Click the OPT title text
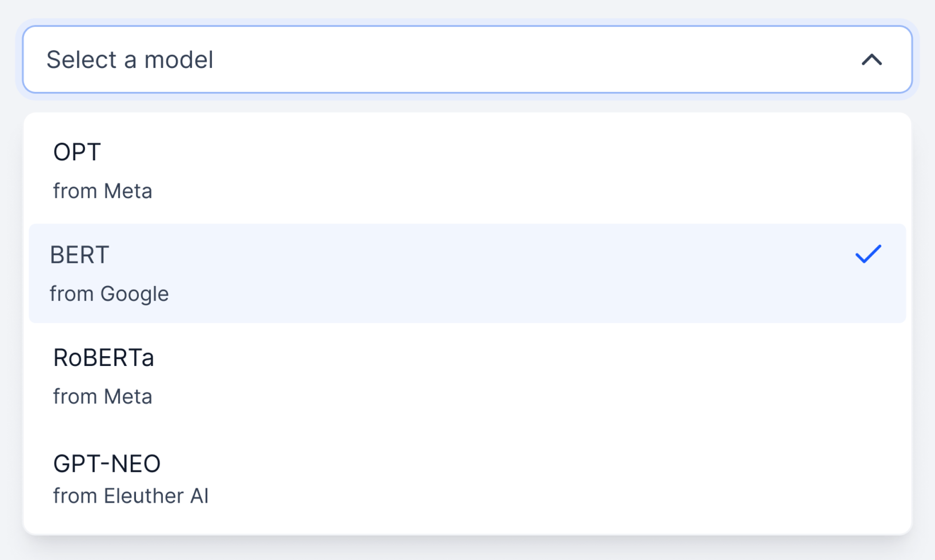935x560 pixels. (77, 152)
